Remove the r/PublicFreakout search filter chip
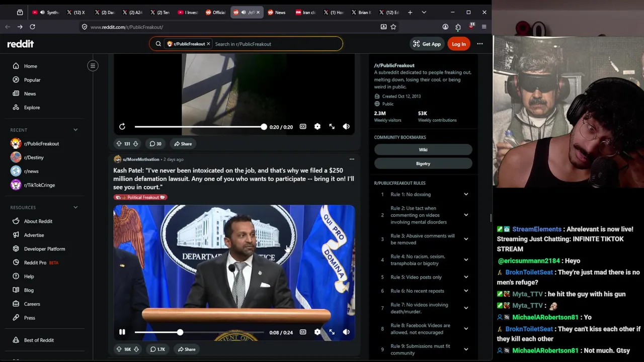 [208, 44]
